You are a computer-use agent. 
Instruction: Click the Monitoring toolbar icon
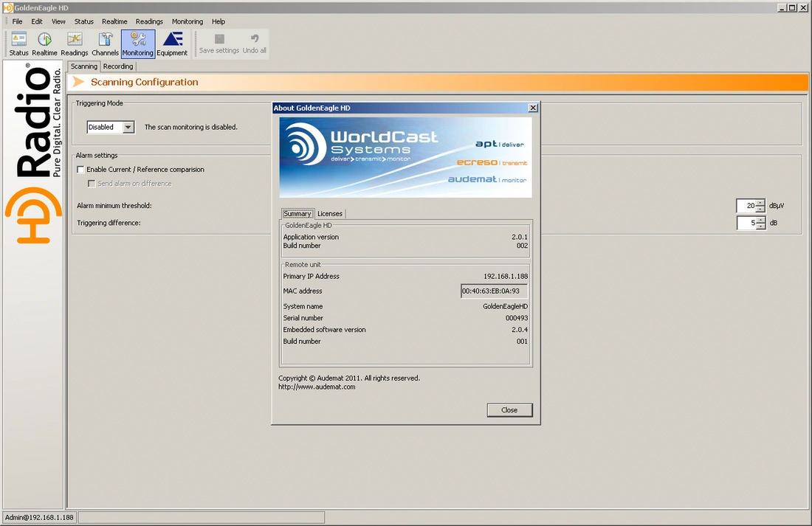click(x=138, y=44)
